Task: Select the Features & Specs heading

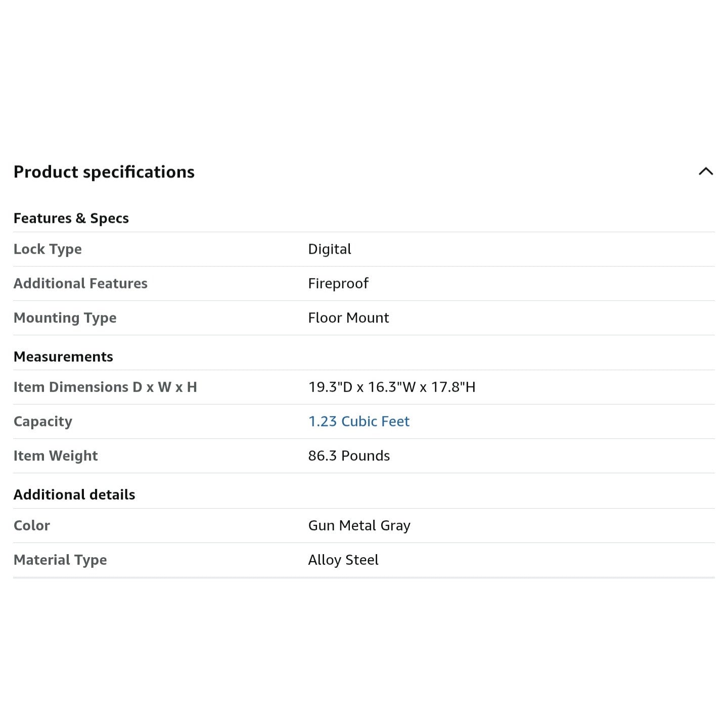Action: (71, 218)
